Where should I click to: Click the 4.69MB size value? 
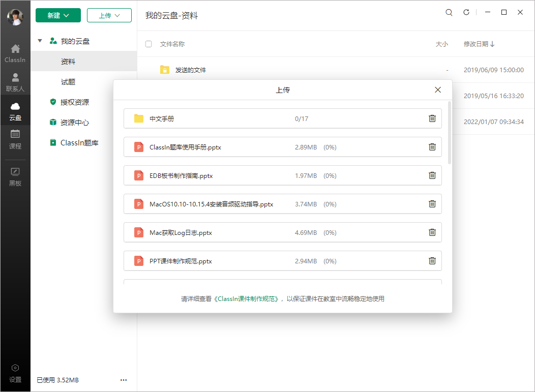point(306,233)
